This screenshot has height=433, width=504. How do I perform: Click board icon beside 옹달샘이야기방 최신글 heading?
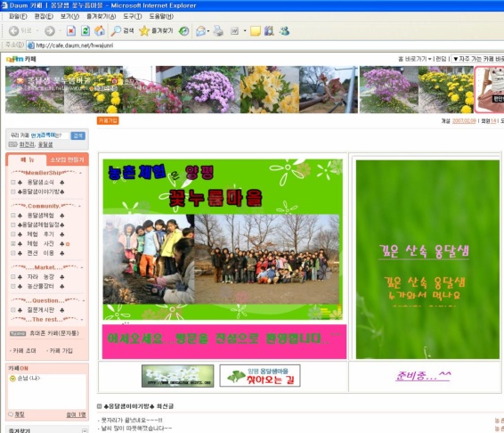point(100,406)
